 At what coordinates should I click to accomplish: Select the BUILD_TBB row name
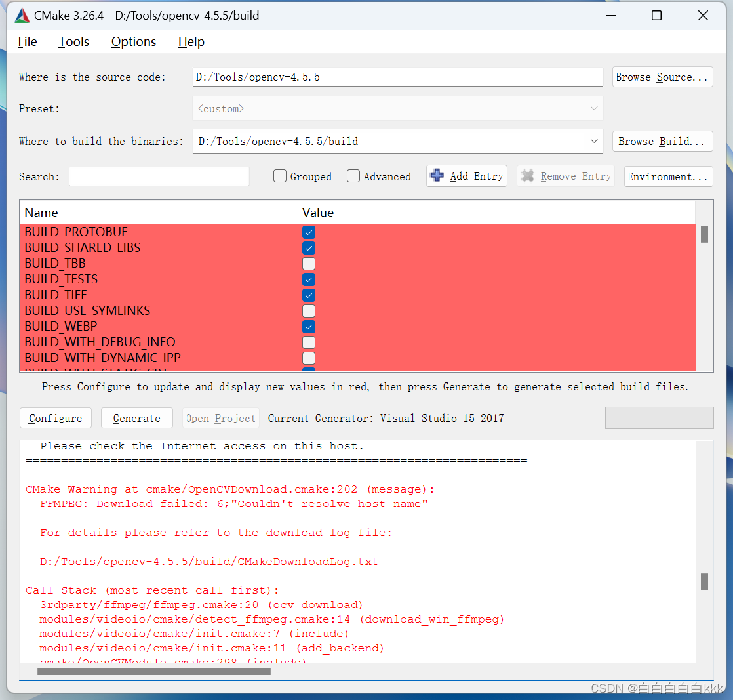(54, 264)
